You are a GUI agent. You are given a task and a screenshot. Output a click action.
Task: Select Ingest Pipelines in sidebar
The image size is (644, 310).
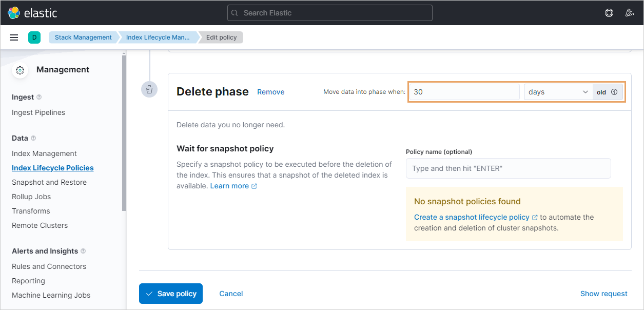[x=38, y=112]
